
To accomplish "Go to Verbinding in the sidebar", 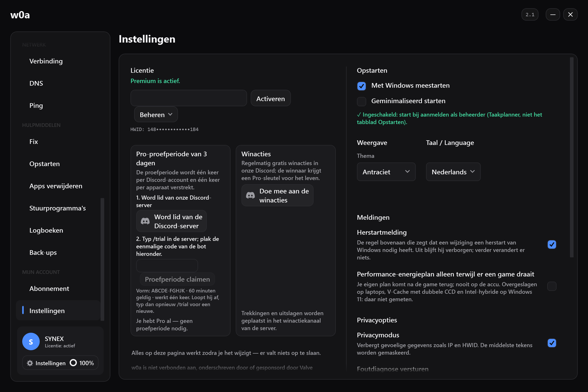I will 58,61.
